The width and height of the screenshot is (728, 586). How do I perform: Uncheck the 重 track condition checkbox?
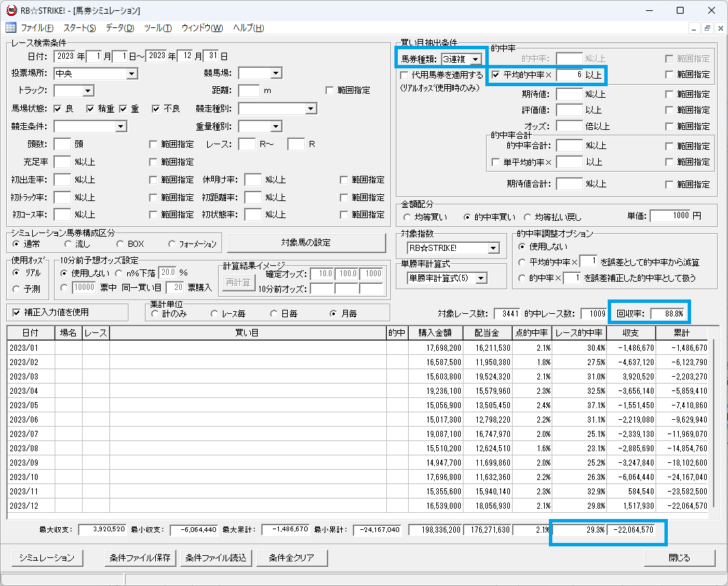point(123,109)
